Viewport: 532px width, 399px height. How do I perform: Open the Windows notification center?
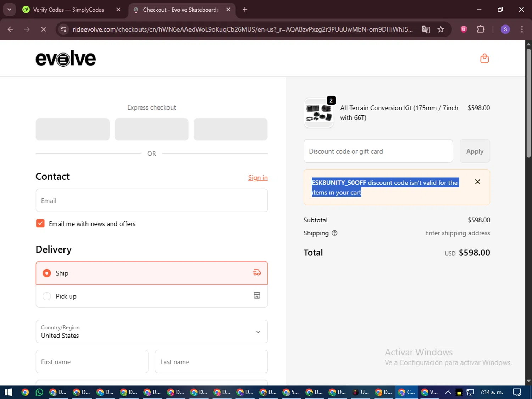click(x=517, y=392)
